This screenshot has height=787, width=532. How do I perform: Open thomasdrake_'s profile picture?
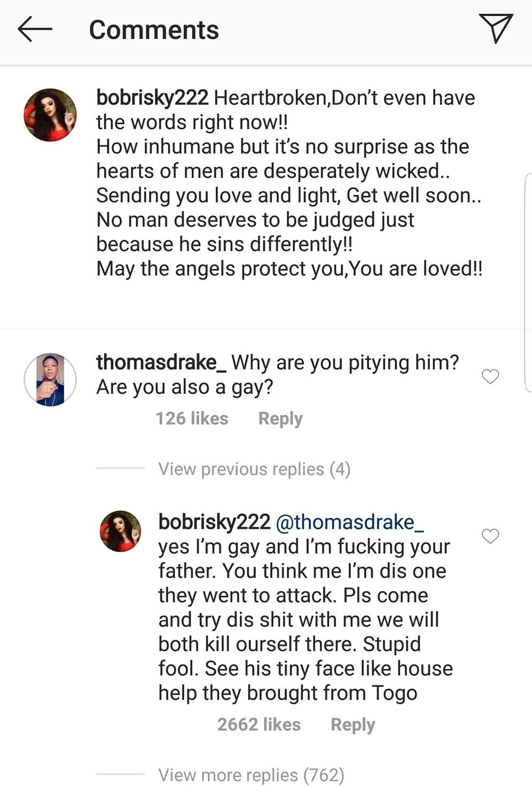pos(50,379)
